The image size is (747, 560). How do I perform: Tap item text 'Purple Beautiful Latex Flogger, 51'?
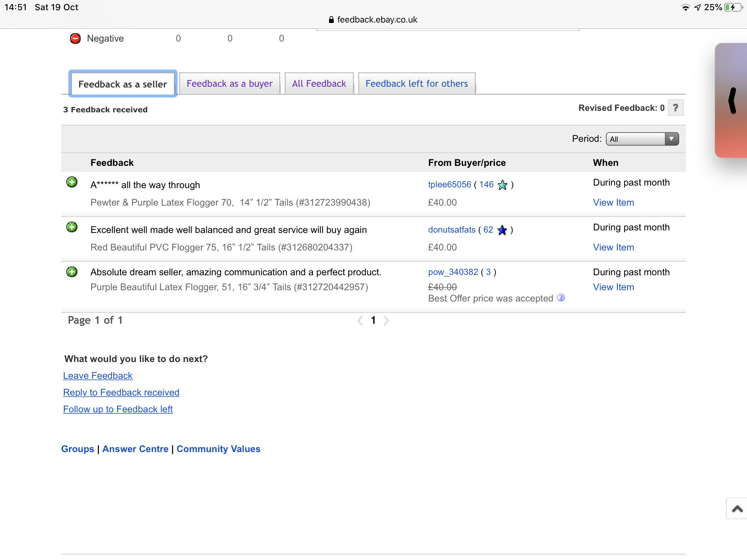229,287
